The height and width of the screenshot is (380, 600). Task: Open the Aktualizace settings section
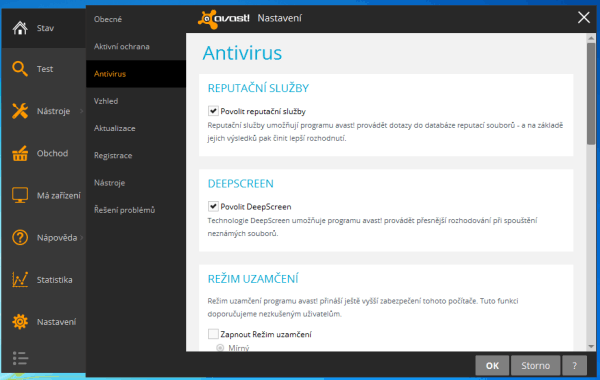pyautogui.click(x=136, y=128)
